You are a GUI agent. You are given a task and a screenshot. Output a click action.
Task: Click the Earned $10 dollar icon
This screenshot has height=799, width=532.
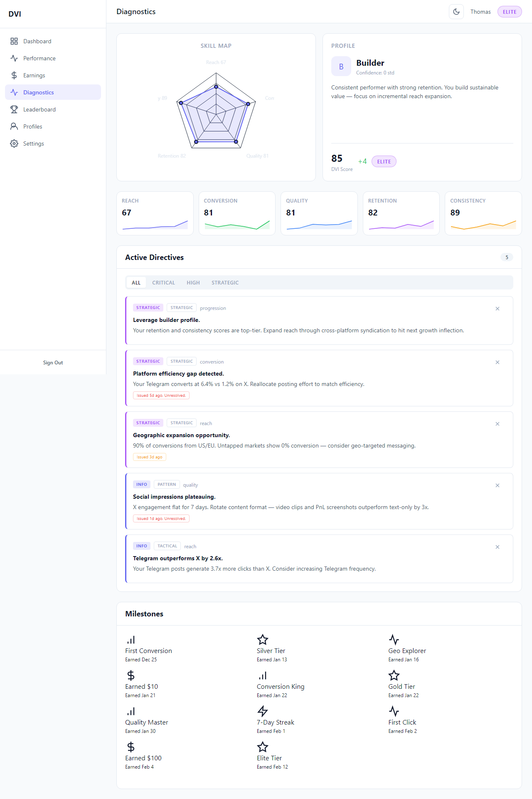[131, 675]
